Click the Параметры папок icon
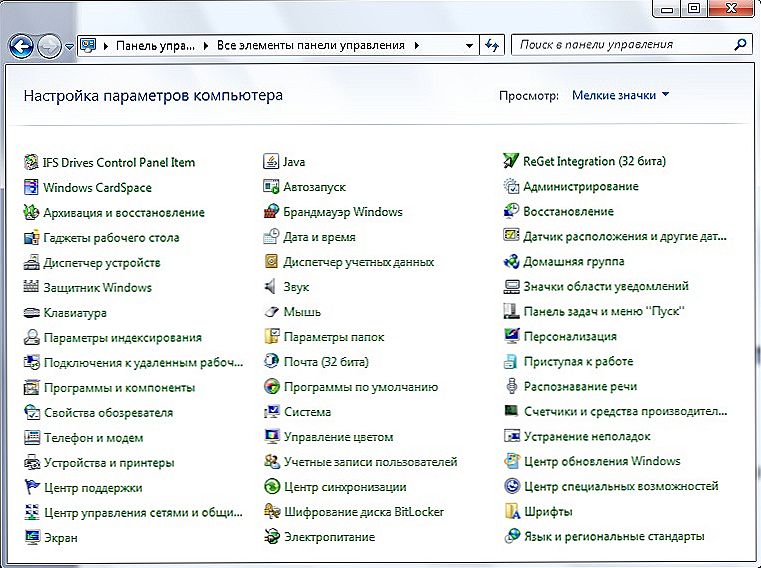Image resolution: width=761 pixels, height=568 pixels. pyautogui.click(x=271, y=337)
